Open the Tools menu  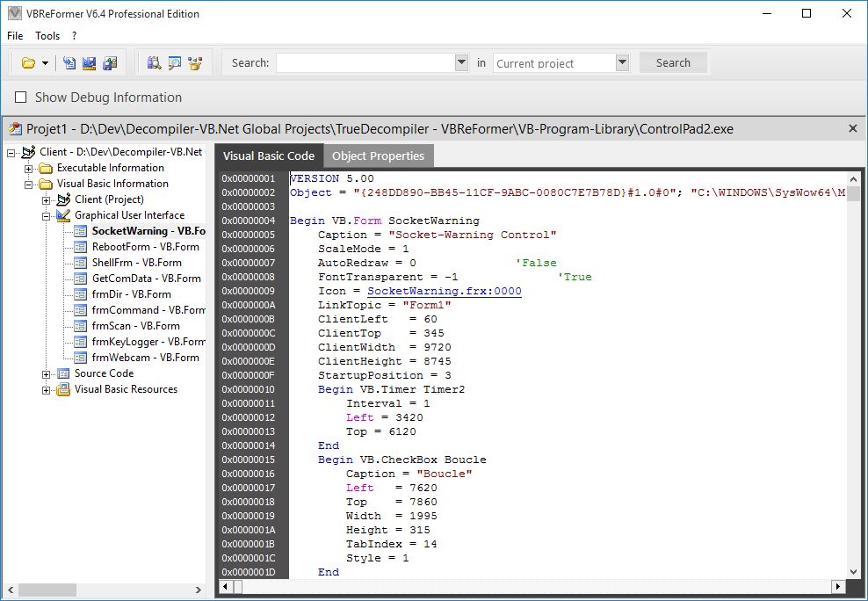click(47, 36)
